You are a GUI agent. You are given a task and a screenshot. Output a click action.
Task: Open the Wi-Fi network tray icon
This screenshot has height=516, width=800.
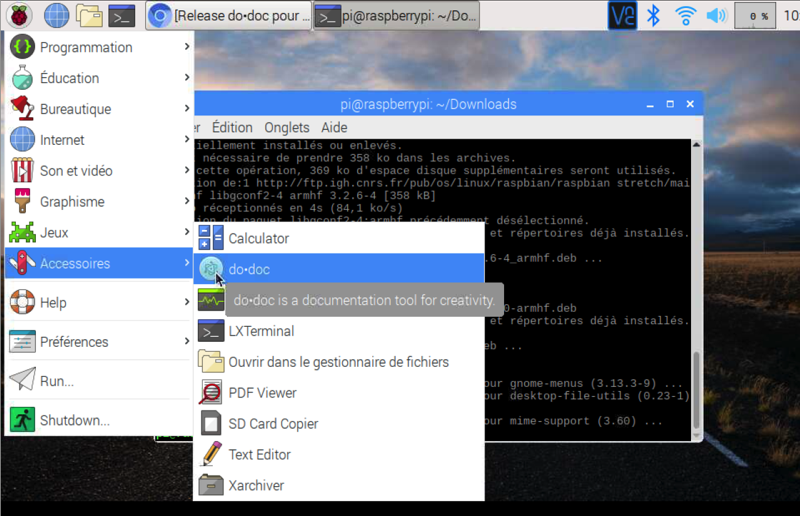coord(685,15)
